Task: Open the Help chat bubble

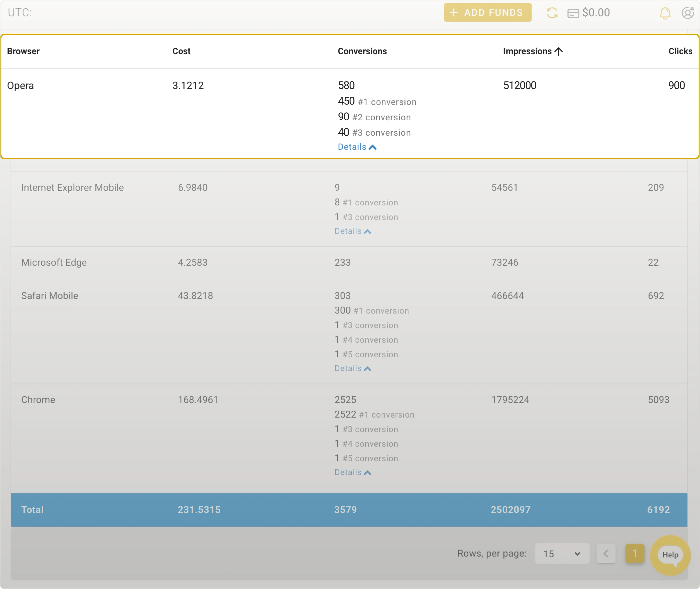Action: [670, 555]
